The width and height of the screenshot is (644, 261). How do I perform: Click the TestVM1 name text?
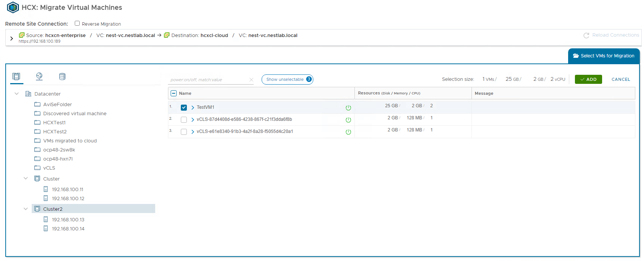tap(205, 107)
